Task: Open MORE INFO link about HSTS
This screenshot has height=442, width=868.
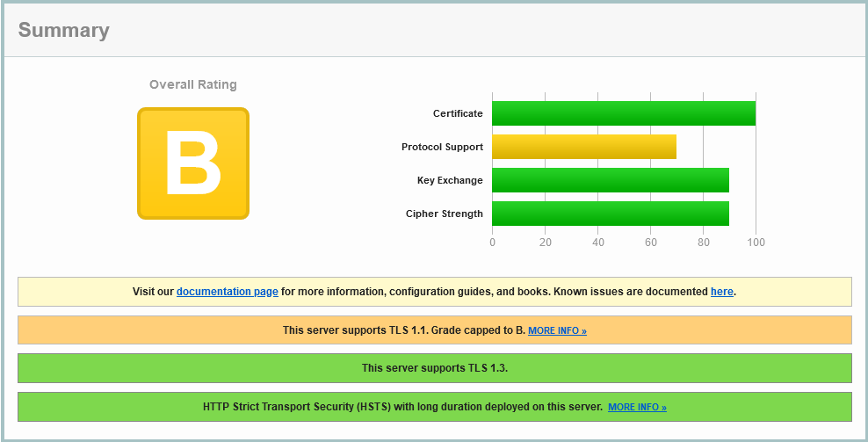Action: click(637, 407)
